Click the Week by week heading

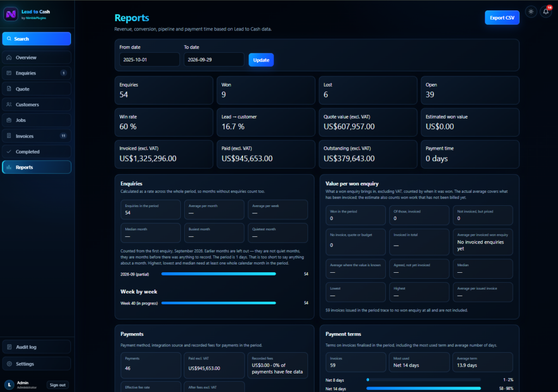138,292
